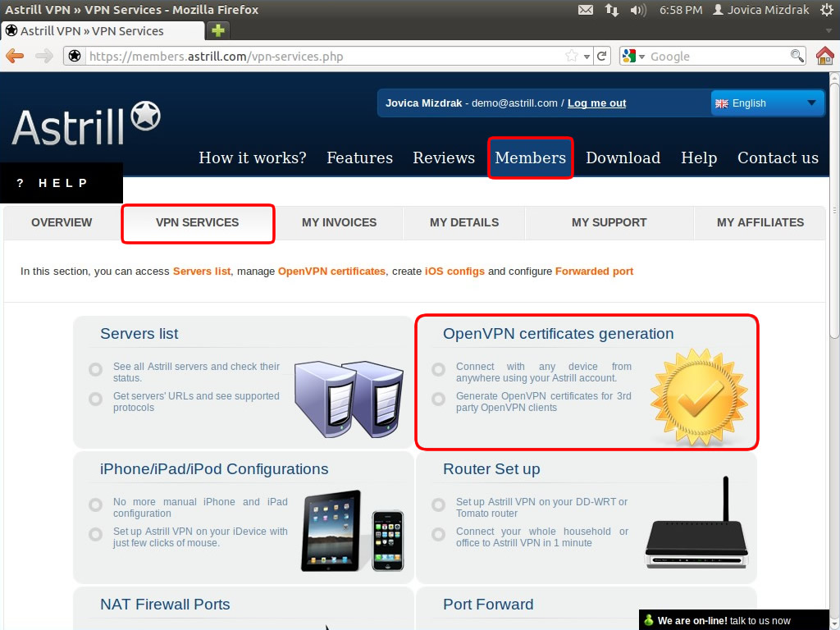Select the Astrill VPN browser tab
Image resolution: width=840 pixels, height=630 pixels.
(x=103, y=30)
